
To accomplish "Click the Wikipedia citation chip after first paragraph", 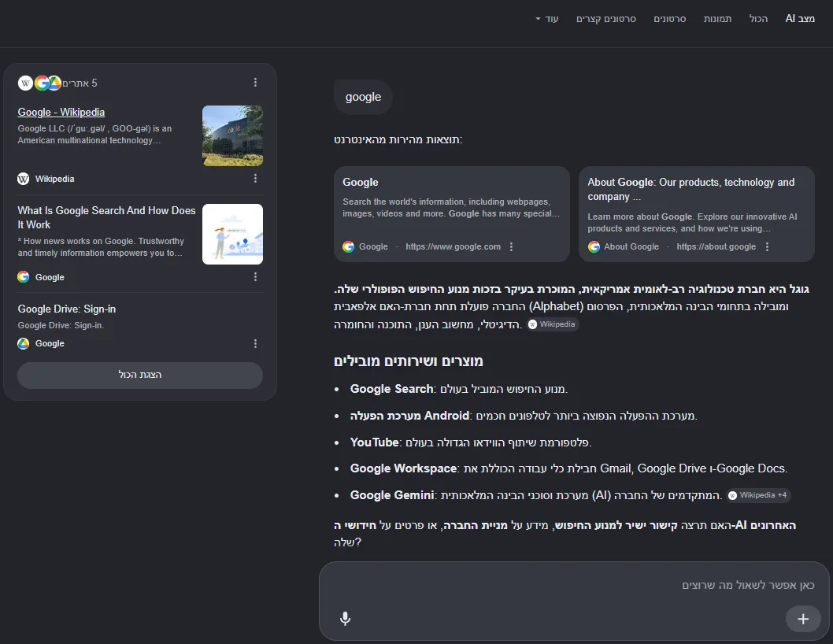I will point(553,324).
